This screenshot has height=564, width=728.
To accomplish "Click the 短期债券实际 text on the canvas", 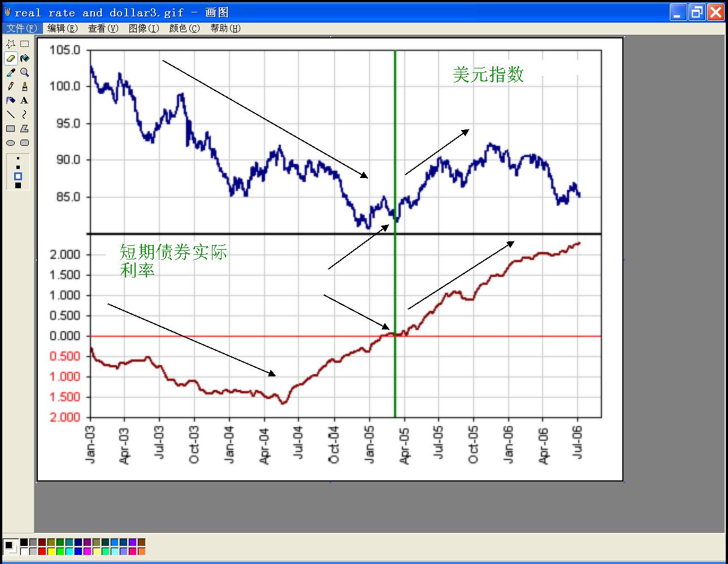I will tap(174, 252).
